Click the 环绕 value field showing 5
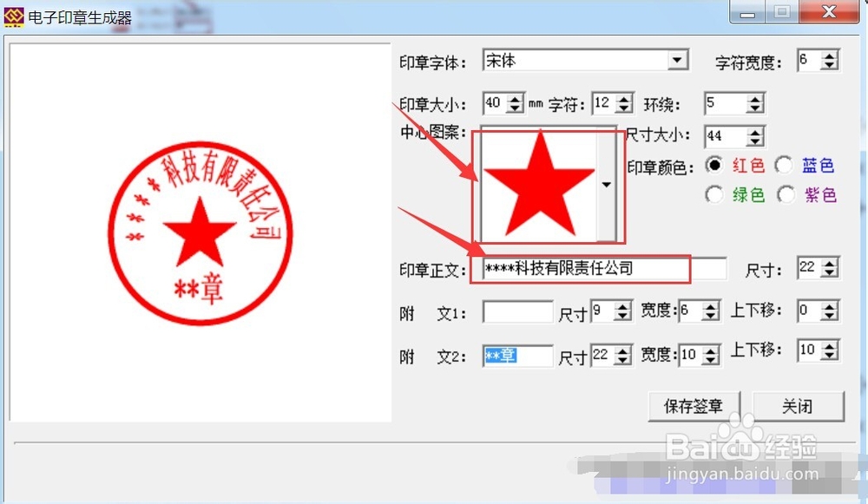Image resolution: width=868 pixels, height=504 pixels. pyautogui.click(x=726, y=103)
